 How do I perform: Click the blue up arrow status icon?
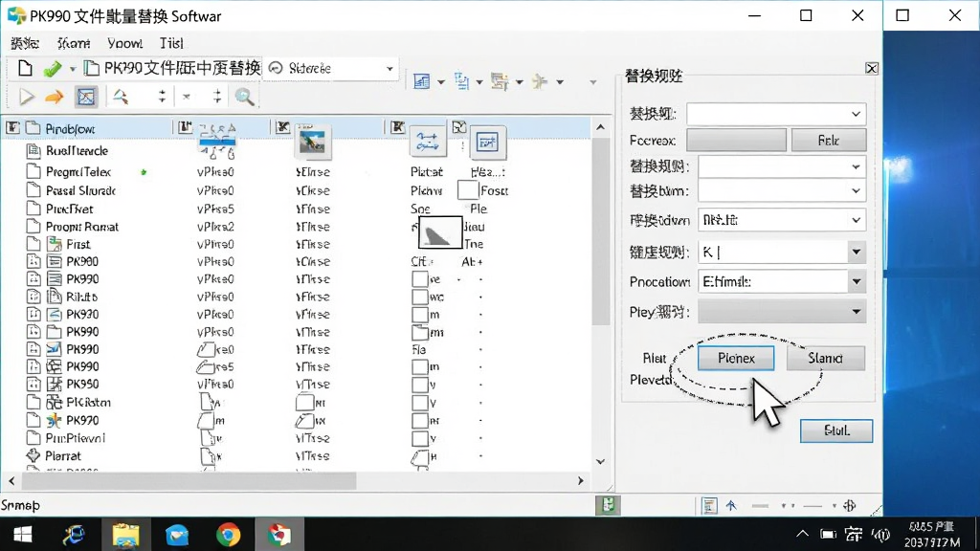pos(731,505)
